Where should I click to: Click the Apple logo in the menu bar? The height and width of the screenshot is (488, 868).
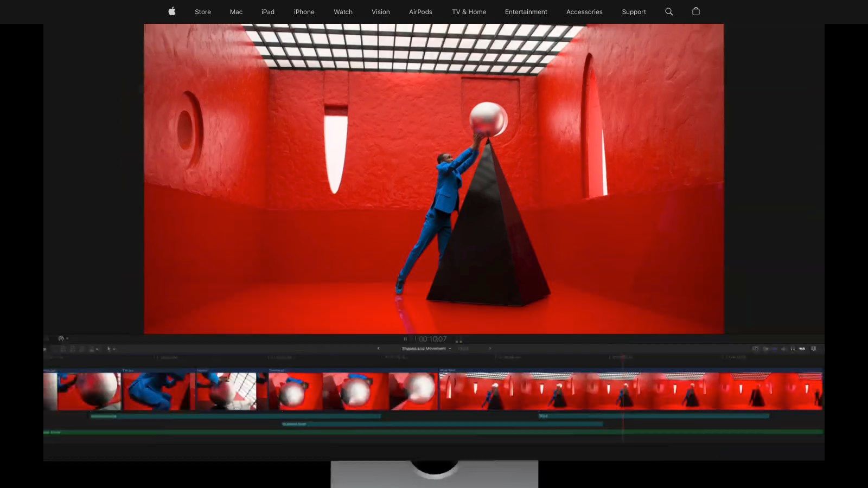pos(171,11)
